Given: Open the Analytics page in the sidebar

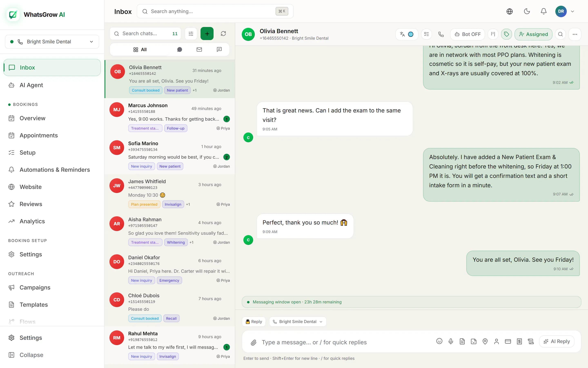Looking at the screenshot, I should [52, 221].
